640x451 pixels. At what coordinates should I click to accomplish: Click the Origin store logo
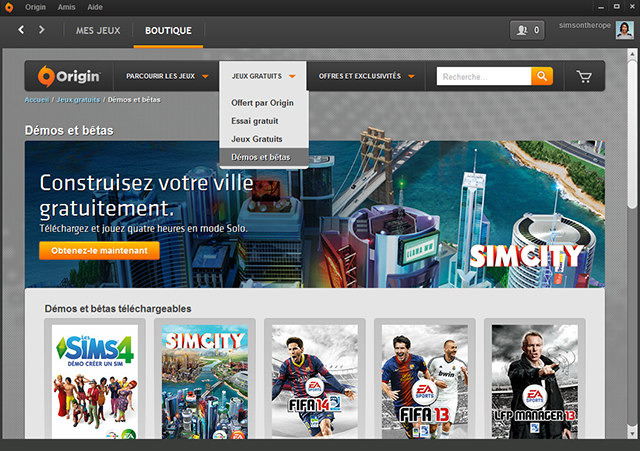pos(69,76)
